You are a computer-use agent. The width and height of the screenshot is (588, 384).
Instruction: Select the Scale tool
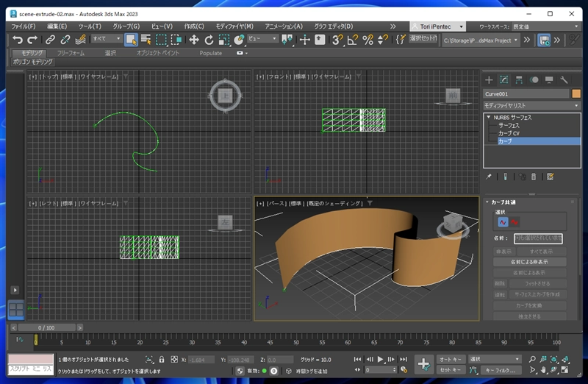coord(224,40)
